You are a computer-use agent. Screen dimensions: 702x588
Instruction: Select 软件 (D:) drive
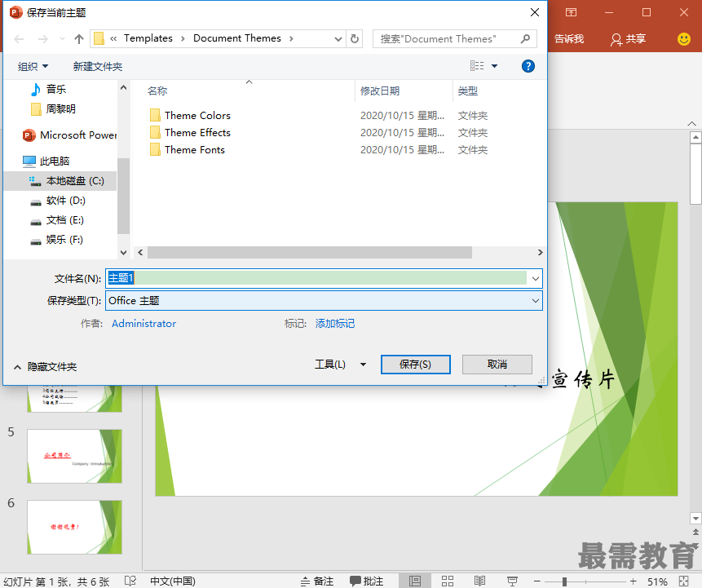58,201
